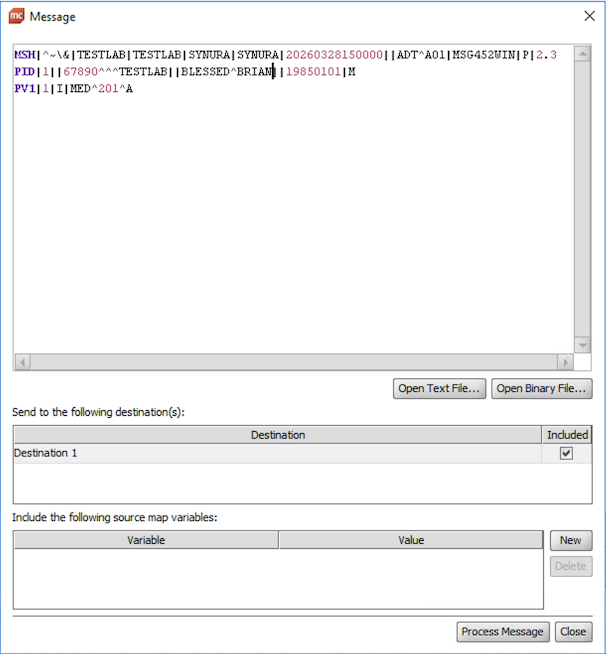This screenshot has height=654, width=606.
Task: Add a source map variable with New
Action: [571, 541]
